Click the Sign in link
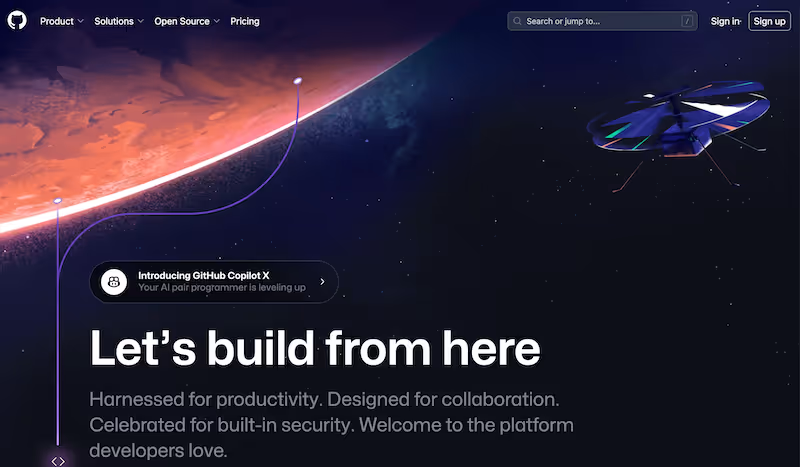 pos(725,21)
